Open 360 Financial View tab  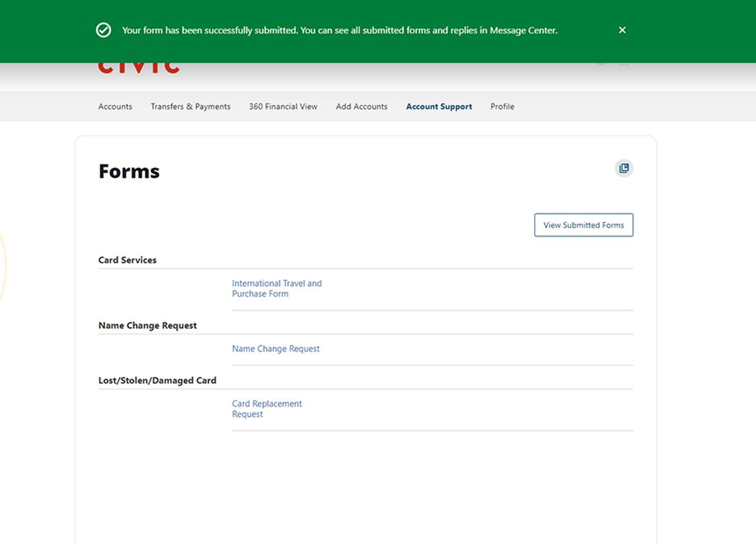click(283, 107)
